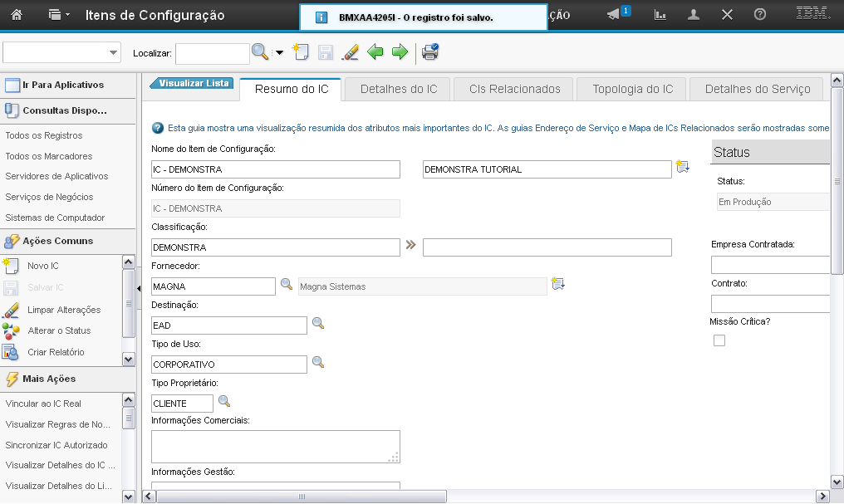
Task: Toggle the Missão Crítica checkbox
Action: tap(719, 340)
